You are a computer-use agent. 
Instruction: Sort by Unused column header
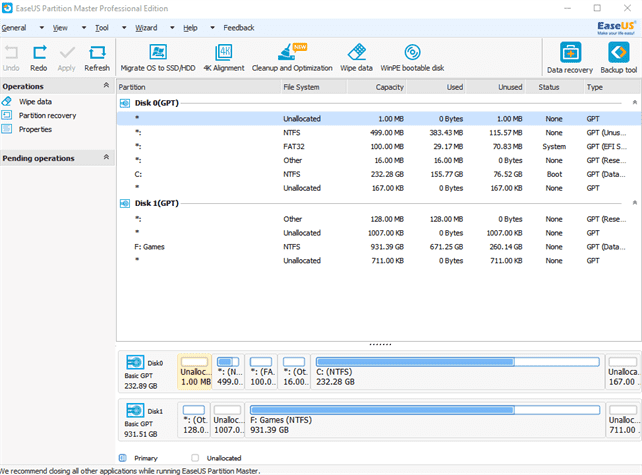click(495, 87)
